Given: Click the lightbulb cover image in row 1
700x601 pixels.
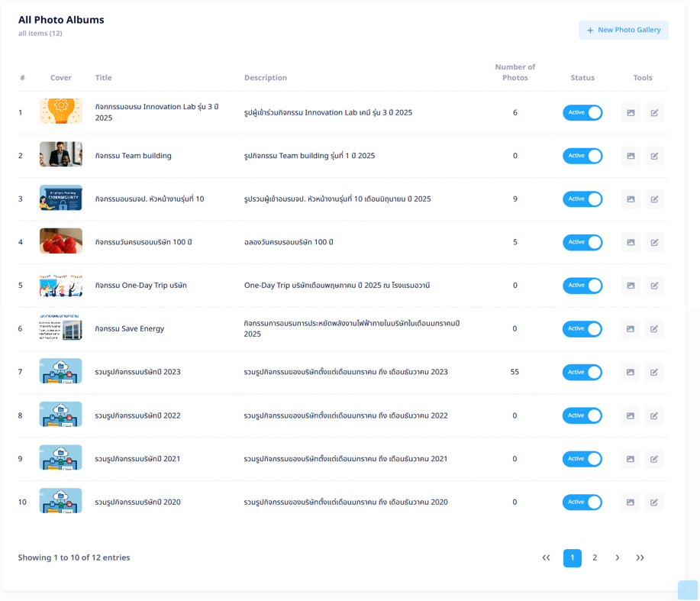Looking at the screenshot, I should coord(61,111).
